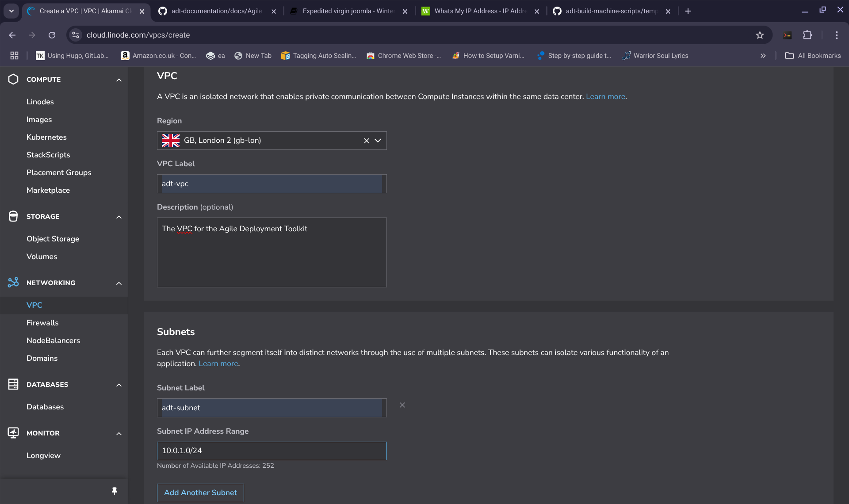Click the Compute hexagon icon
The height and width of the screenshot is (504, 849).
coord(13,79)
